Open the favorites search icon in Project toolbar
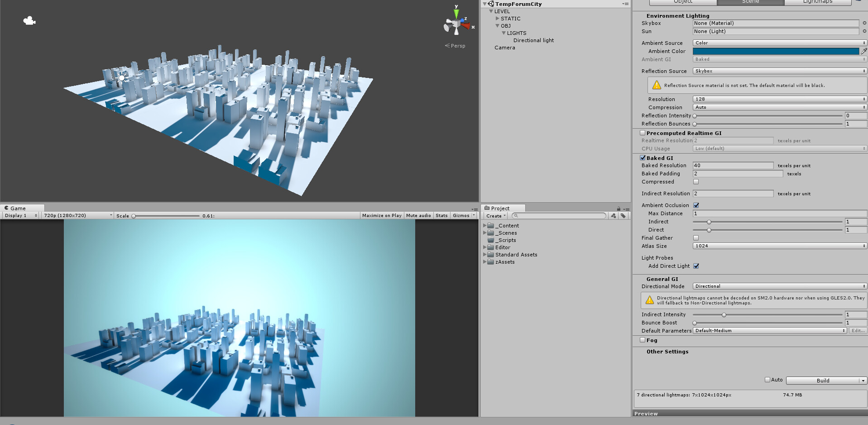The width and height of the screenshot is (868, 425). coord(614,216)
